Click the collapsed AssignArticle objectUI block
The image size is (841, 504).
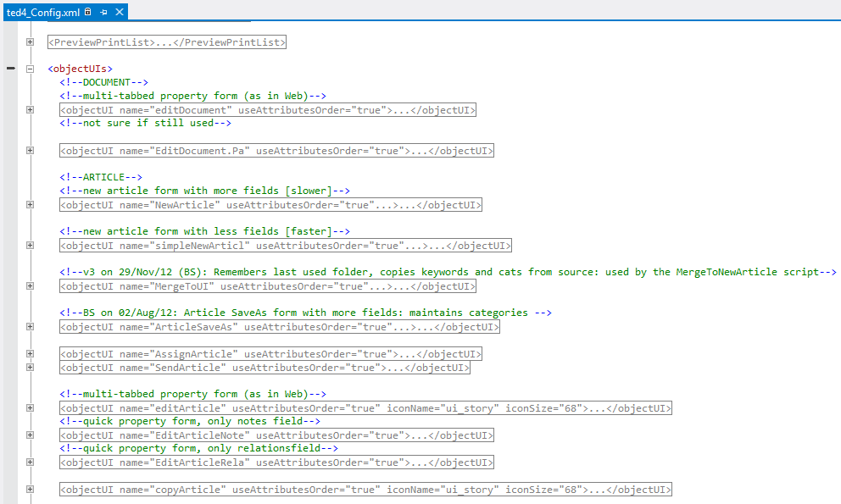270,354
